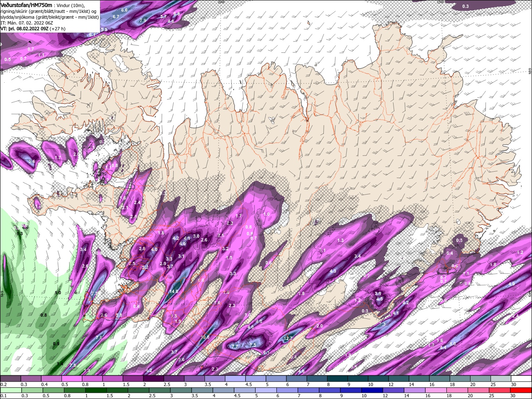Viewport: 532px width, 399px height.
Task: Click the 2.2 precipitation value on the map
Action: (x=230, y=223)
